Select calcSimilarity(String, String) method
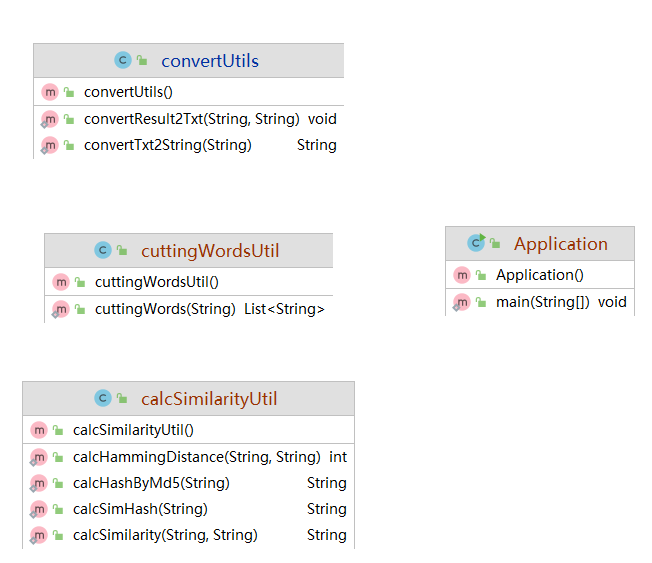Image resolution: width=652 pixels, height=563 pixels. tap(165, 535)
